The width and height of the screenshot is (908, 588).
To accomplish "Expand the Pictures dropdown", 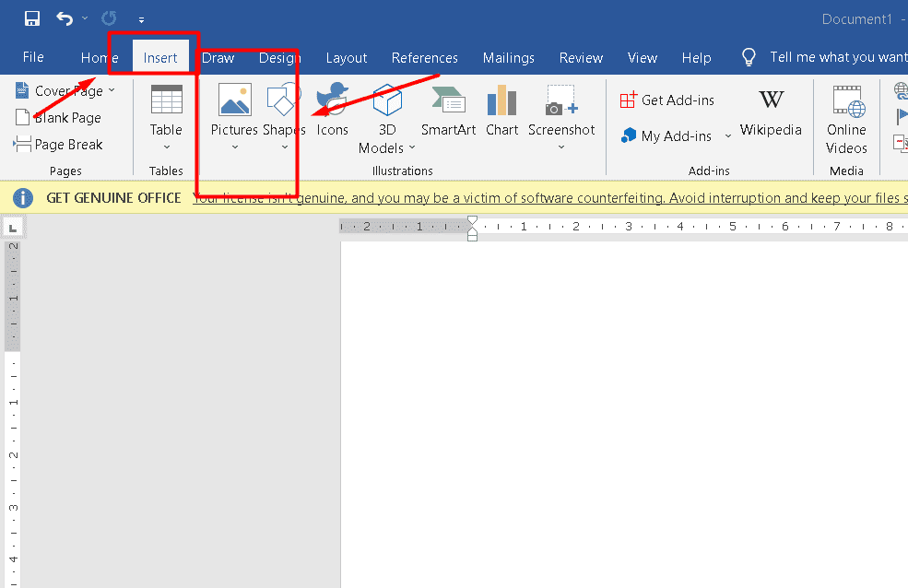I will point(234,147).
